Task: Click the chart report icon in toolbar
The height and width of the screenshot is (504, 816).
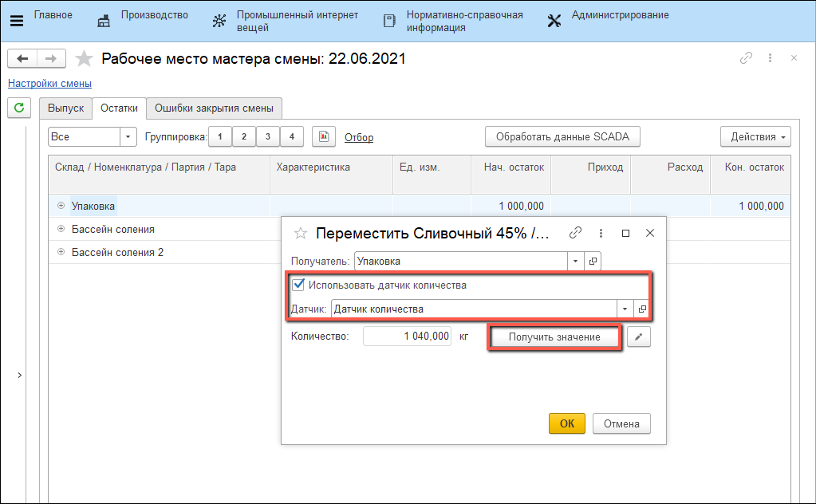Action: click(x=323, y=137)
